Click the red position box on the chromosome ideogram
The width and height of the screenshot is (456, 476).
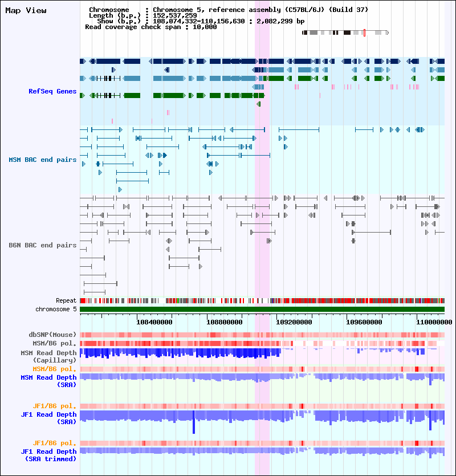tap(364, 33)
